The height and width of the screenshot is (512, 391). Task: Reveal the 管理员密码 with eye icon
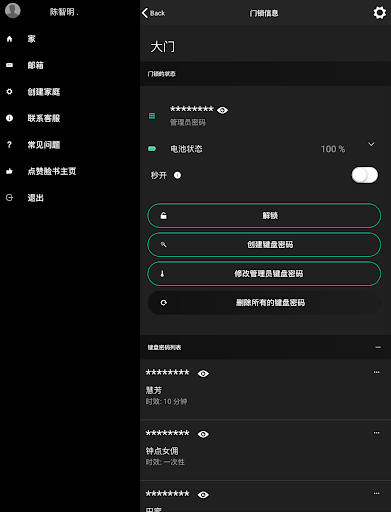point(222,110)
